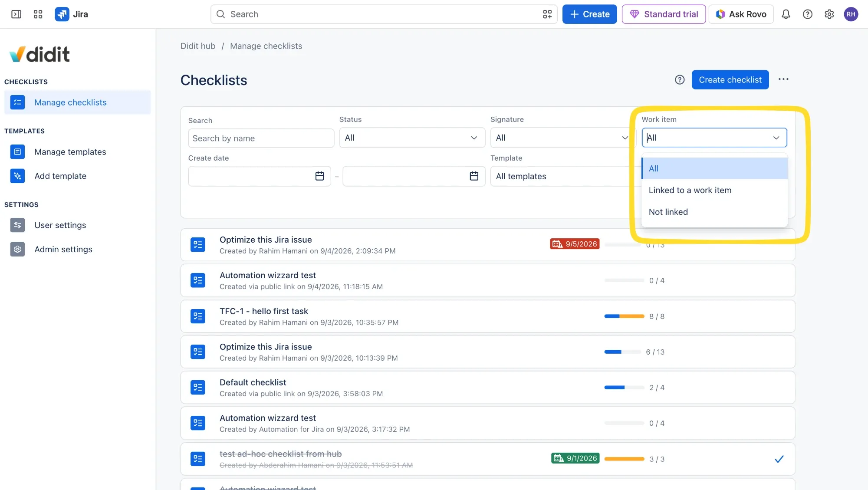Click the User settings sliders icon
Image resolution: width=868 pixels, height=490 pixels.
pyautogui.click(x=17, y=225)
